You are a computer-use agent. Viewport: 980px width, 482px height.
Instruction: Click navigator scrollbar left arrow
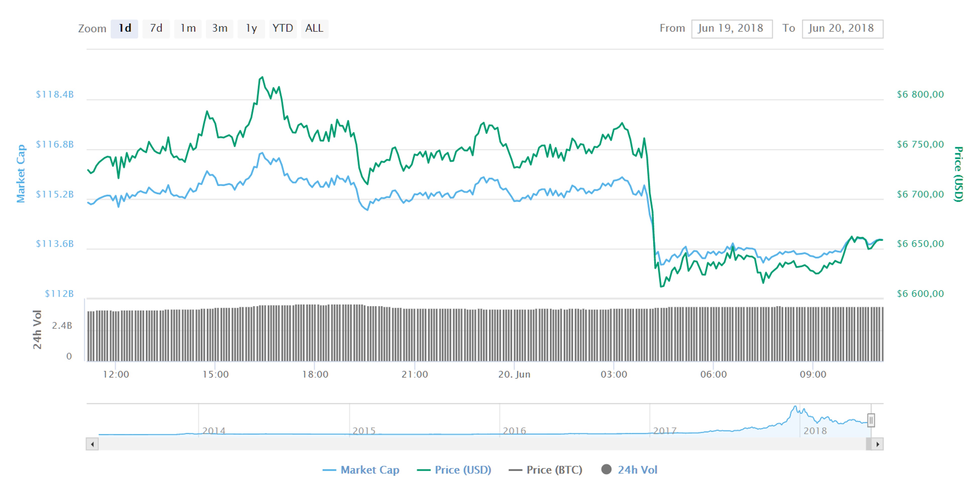pos(92,444)
